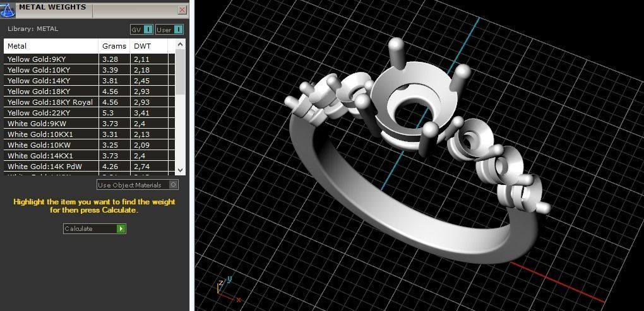This screenshot has width=644, height=311.
Task: Select Yellow Gold:18KY row
Action: click(x=89, y=91)
